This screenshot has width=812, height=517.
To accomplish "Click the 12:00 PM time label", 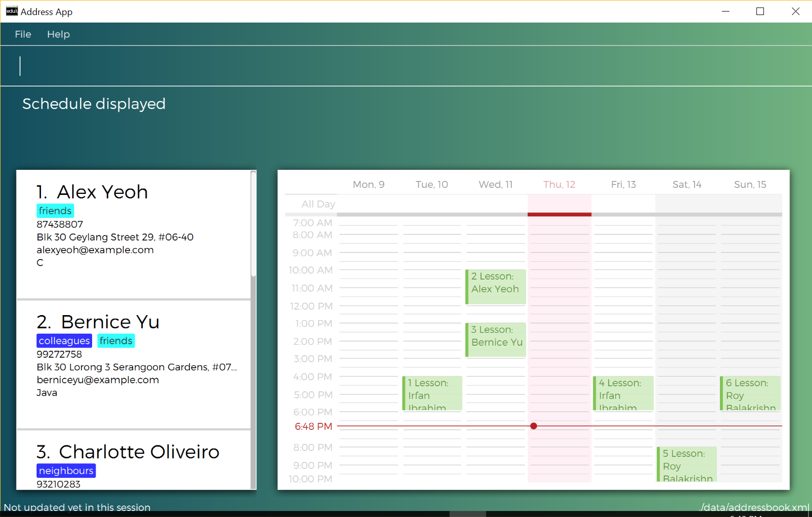I will pos(311,306).
